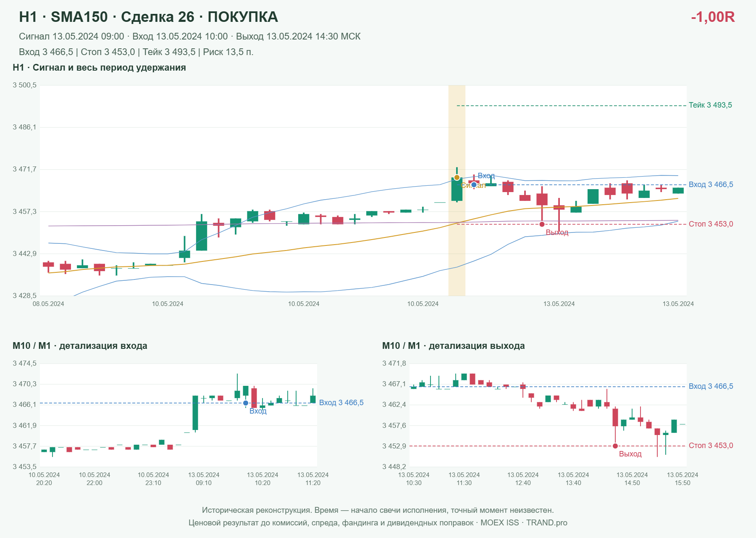Click the '13.05.2024 09:10' axis label in entry chart

pyautogui.click(x=204, y=479)
